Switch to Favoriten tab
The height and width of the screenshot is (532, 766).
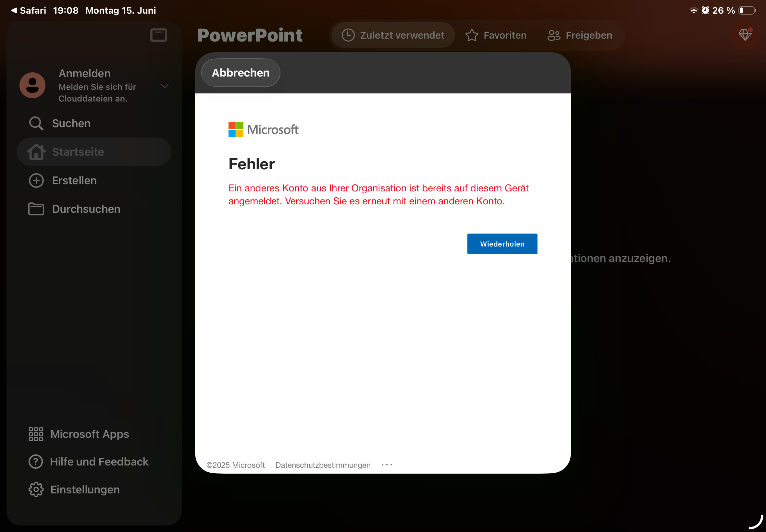[x=496, y=35]
